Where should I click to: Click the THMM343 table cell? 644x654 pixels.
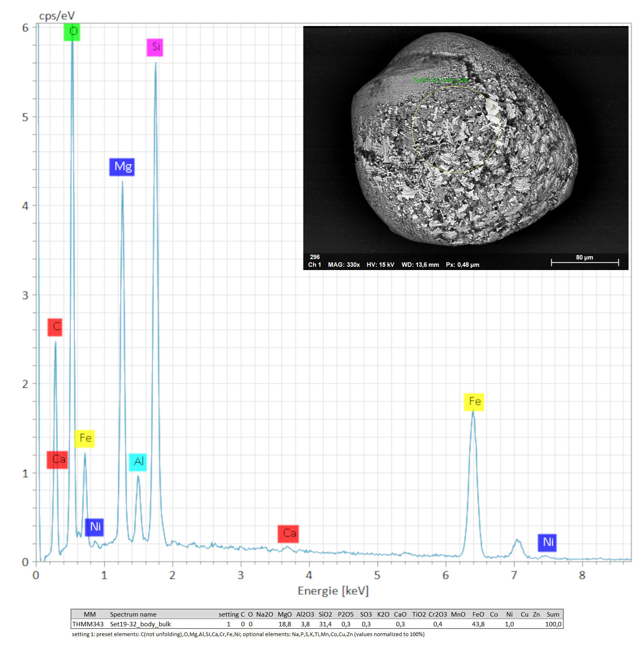coord(88,624)
